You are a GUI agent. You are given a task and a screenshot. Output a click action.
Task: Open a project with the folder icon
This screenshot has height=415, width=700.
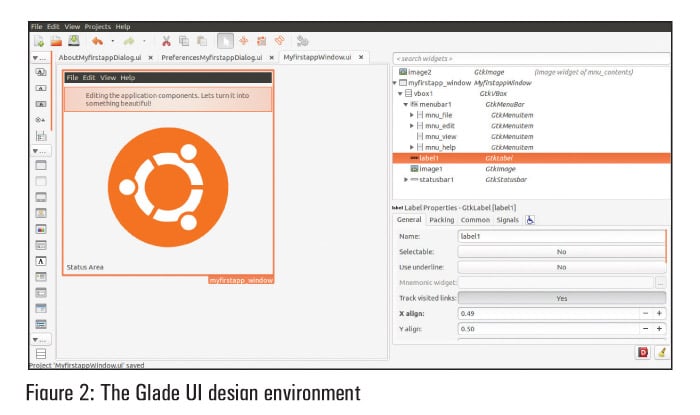click(56, 41)
